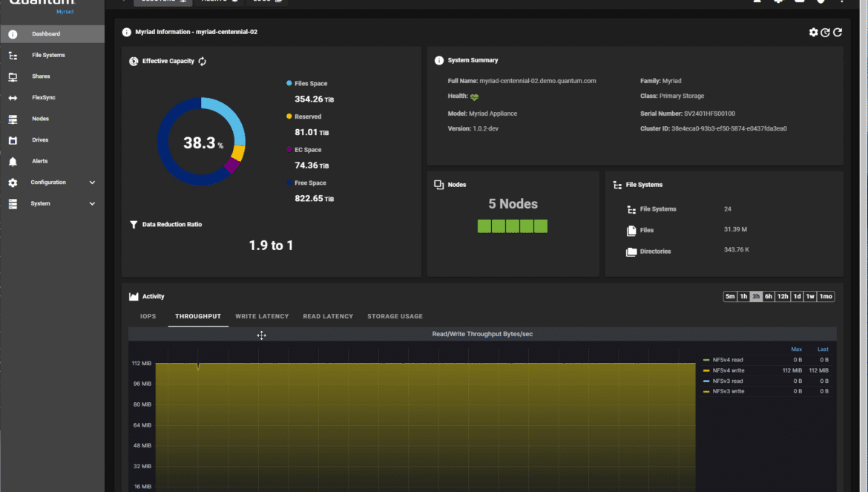
Task: Click the auto-refresh clock icon
Action: point(826,32)
